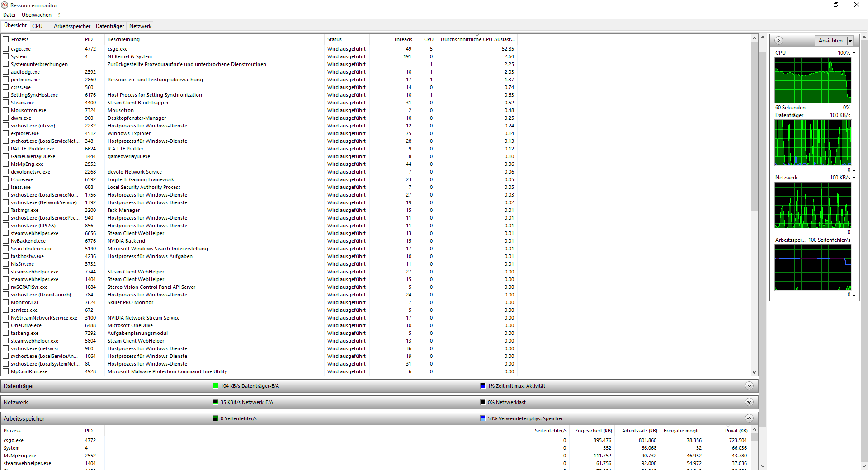This screenshot has height=470, width=868.
Task: Click process list scrollbar down arrow
Action: [x=754, y=372]
